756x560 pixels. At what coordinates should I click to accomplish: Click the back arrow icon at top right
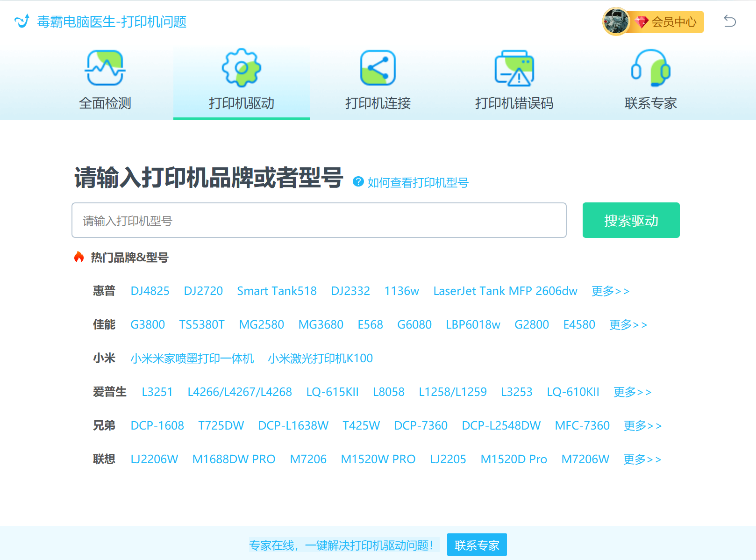730,21
